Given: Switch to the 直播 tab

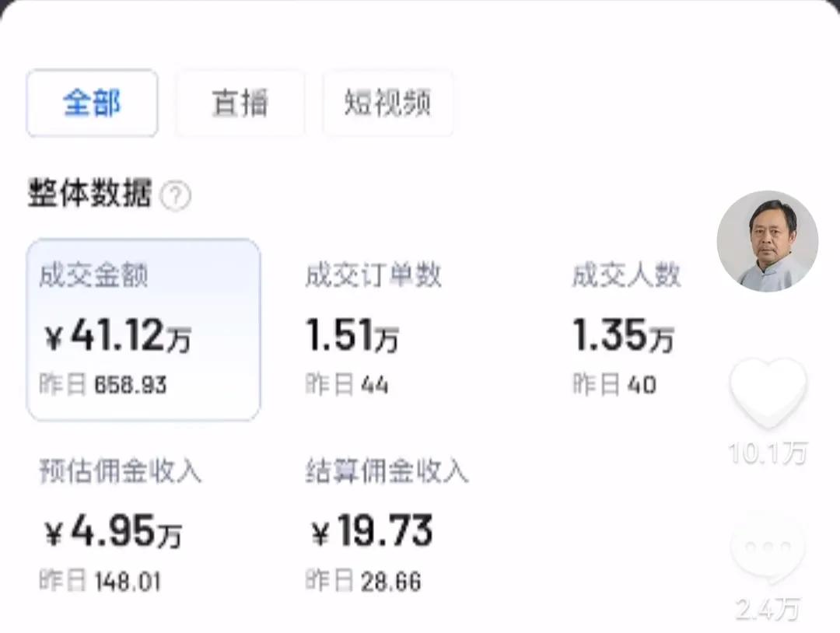Looking at the screenshot, I should 240,103.
